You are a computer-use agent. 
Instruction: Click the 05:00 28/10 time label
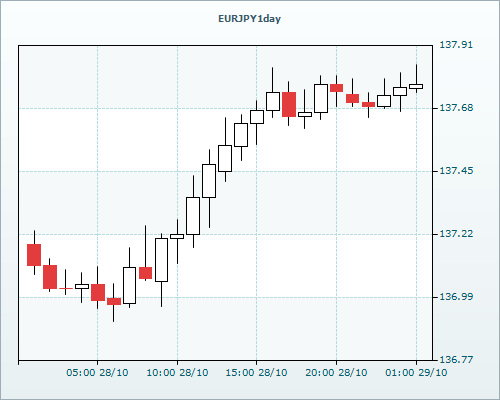pyautogui.click(x=97, y=373)
